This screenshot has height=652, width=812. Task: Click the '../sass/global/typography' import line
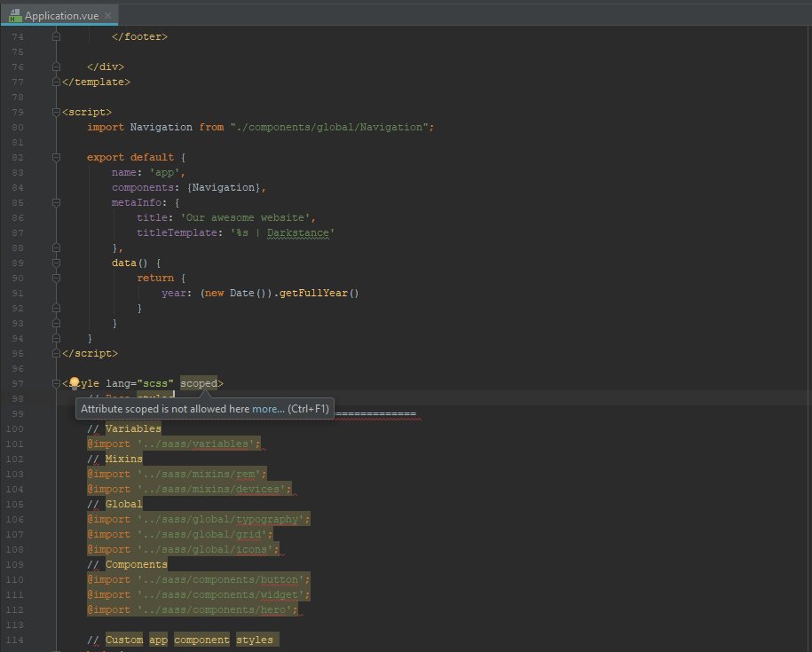pyautogui.click(x=199, y=519)
